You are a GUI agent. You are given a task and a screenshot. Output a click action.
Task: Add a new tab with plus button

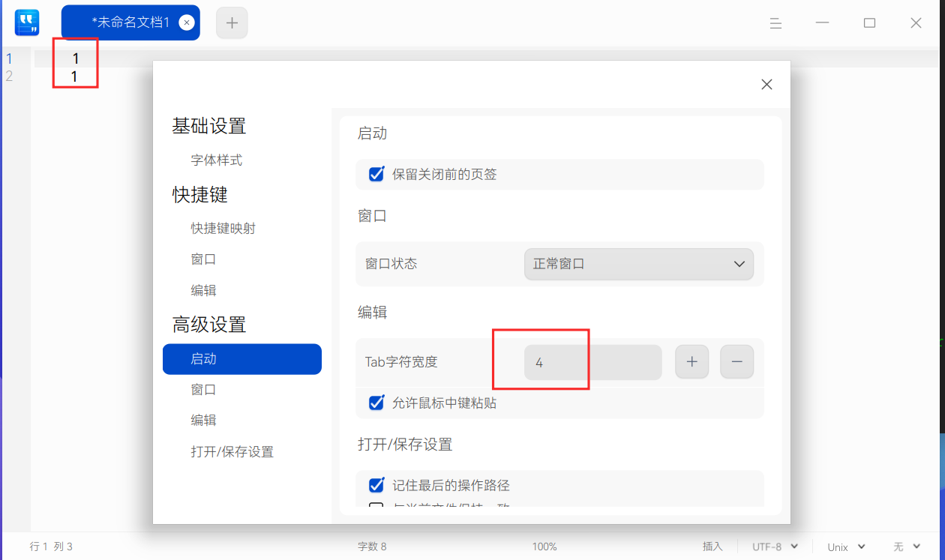pos(232,22)
